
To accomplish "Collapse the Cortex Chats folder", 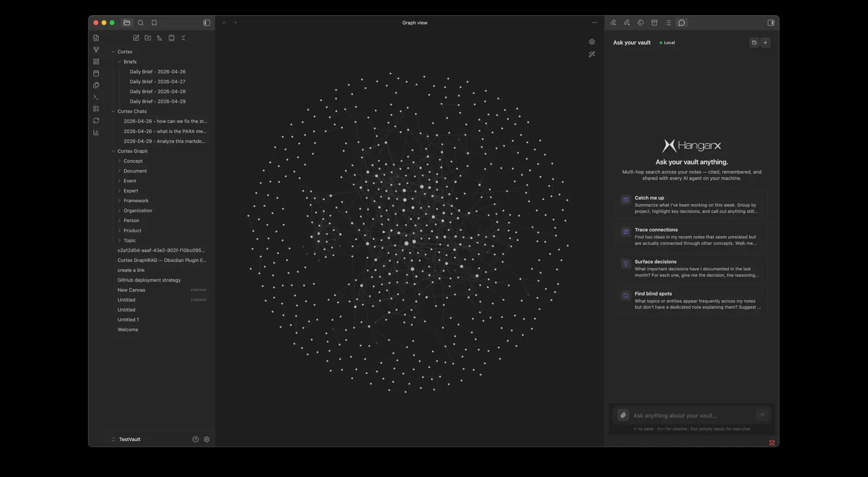I will [113, 111].
